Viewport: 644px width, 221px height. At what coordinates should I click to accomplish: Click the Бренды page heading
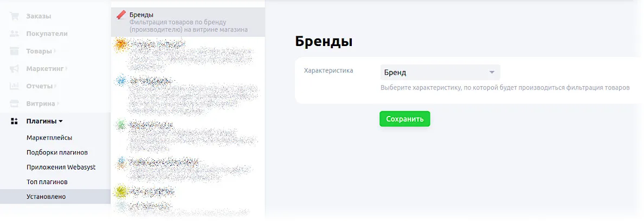(324, 42)
